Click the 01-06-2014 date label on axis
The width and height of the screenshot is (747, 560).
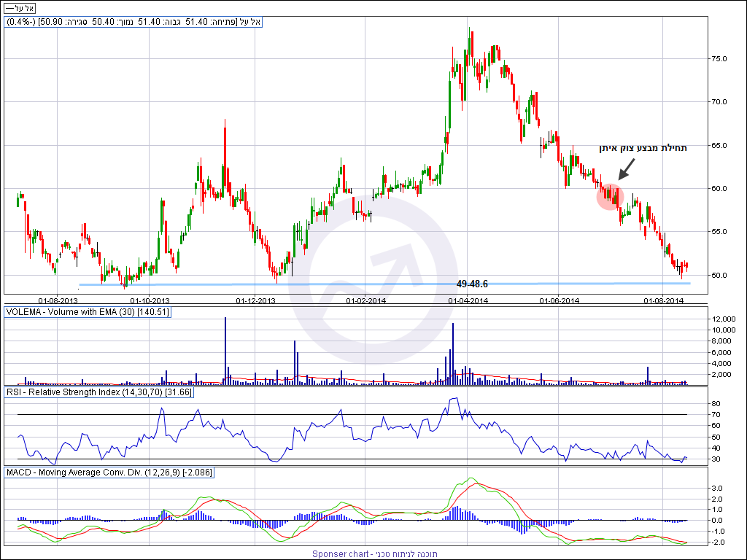point(560,300)
